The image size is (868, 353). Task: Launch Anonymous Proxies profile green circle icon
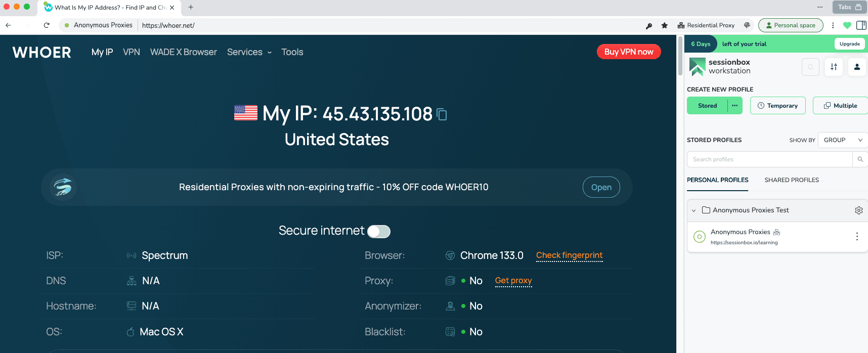pos(700,236)
